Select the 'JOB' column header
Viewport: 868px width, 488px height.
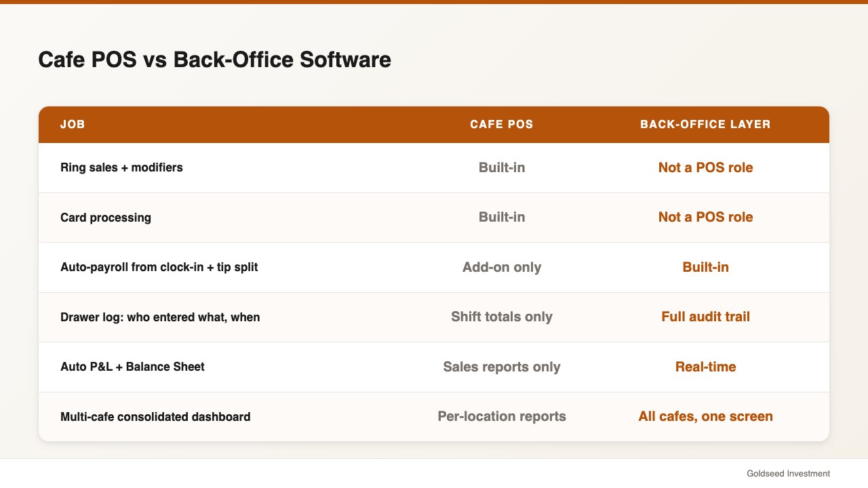pos(73,125)
